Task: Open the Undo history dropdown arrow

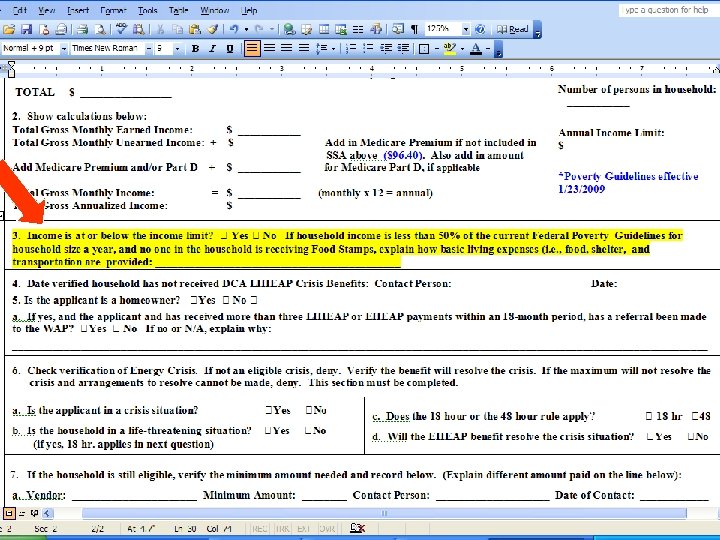Action: tap(247, 29)
